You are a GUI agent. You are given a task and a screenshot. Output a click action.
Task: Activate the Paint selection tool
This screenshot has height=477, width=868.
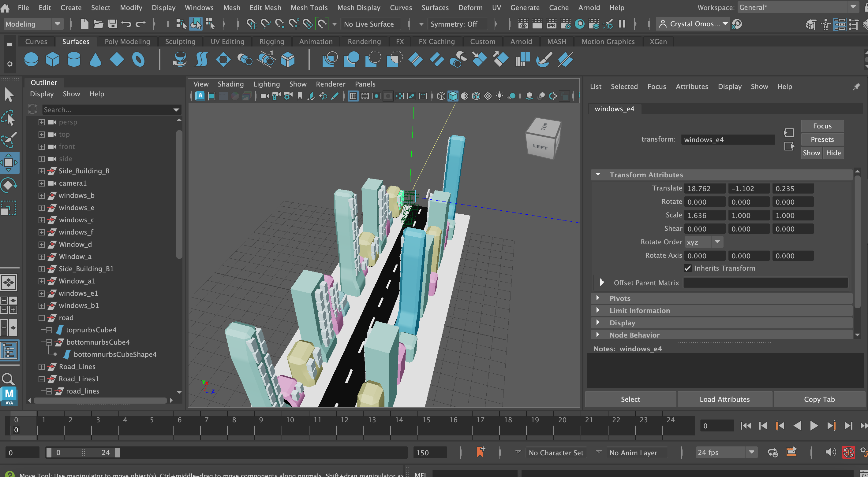9,140
